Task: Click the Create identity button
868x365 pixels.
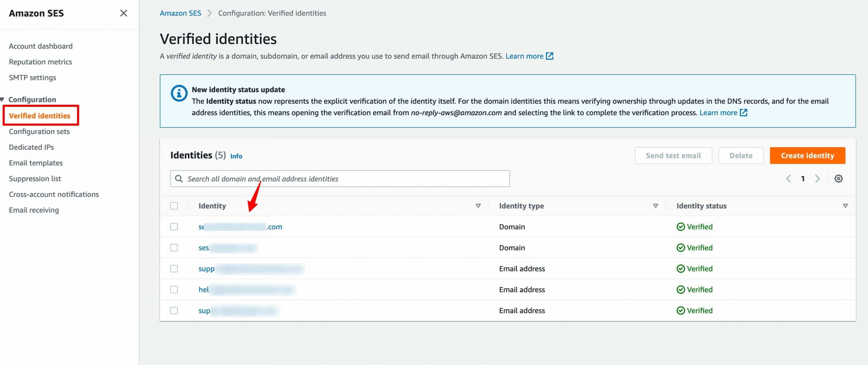Action: point(807,156)
